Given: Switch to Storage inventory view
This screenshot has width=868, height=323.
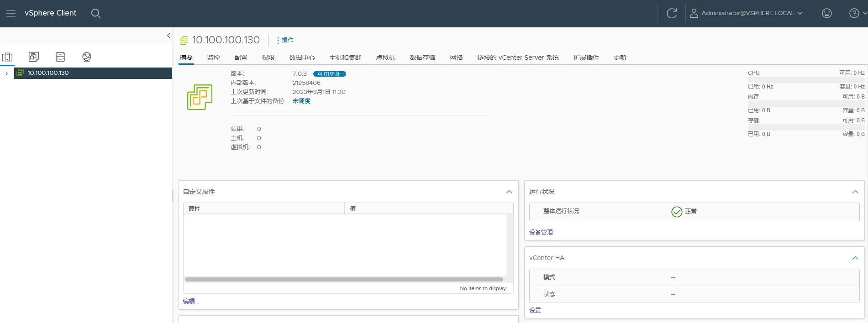Looking at the screenshot, I should click(x=60, y=57).
